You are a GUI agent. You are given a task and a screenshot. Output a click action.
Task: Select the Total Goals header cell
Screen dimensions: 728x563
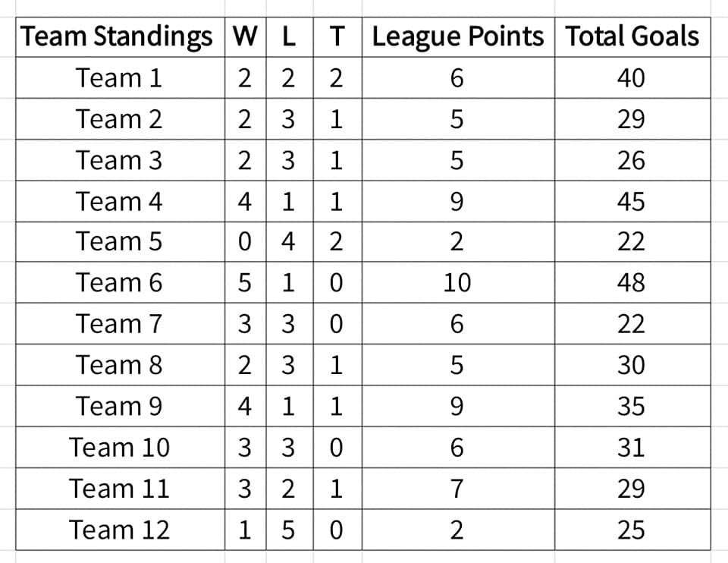pos(632,37)
